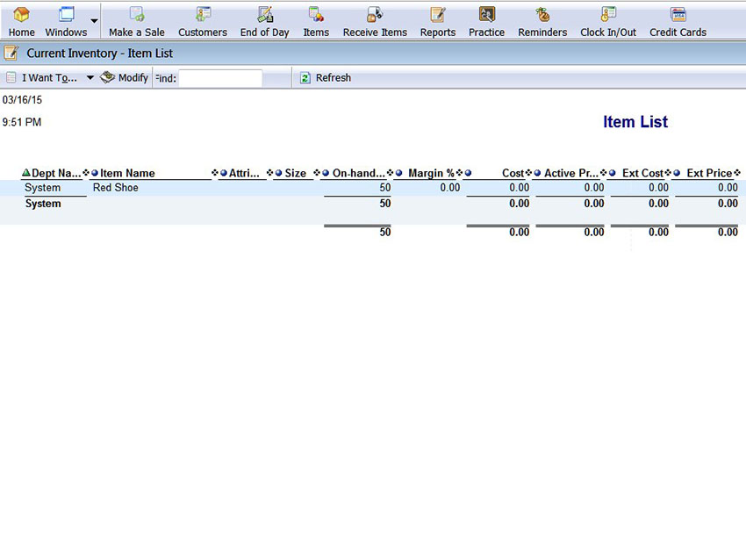Refresh the item list
Image resolution: width=746 pixels, height=560 pixels.
pos(326,77)
